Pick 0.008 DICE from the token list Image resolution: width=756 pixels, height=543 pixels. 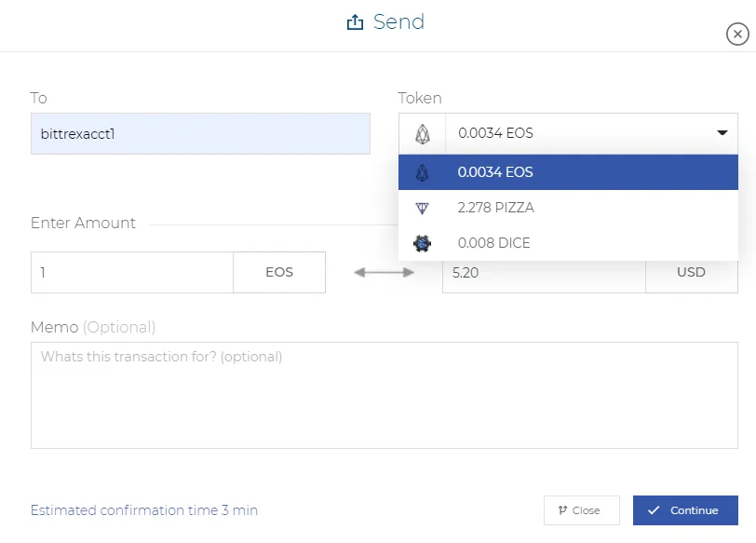pyautogui.click(x=568, y=243)
